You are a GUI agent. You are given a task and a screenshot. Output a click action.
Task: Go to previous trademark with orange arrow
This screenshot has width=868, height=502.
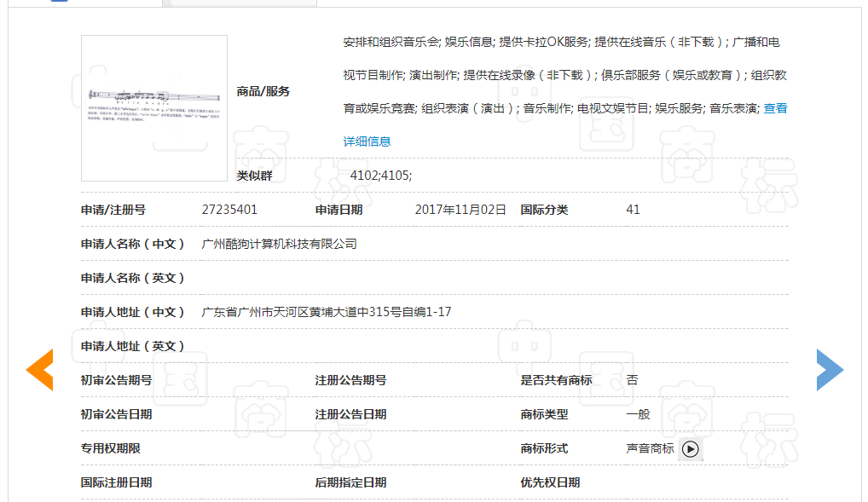click(x=39, y=370)
